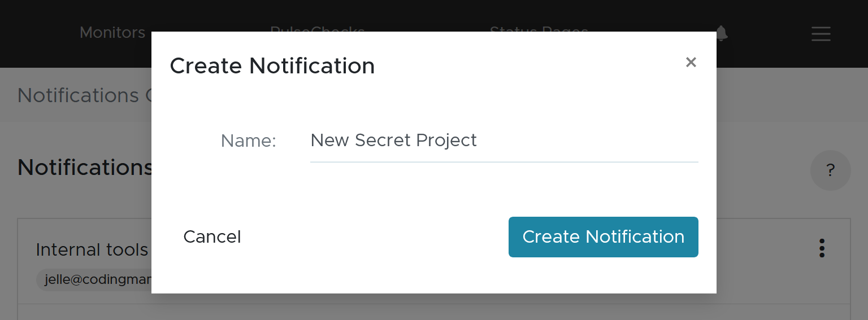Go to the Monitors nav item

[112, 33]
